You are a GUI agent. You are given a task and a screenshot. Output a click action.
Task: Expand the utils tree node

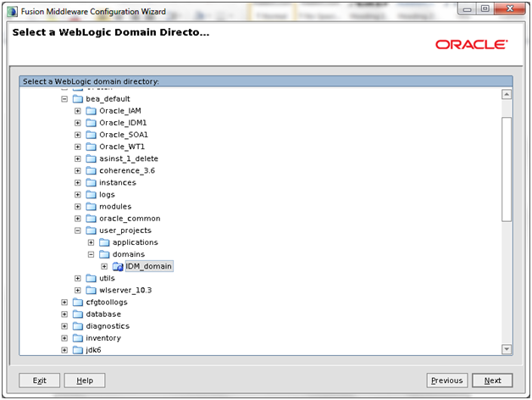coord(78,279)
